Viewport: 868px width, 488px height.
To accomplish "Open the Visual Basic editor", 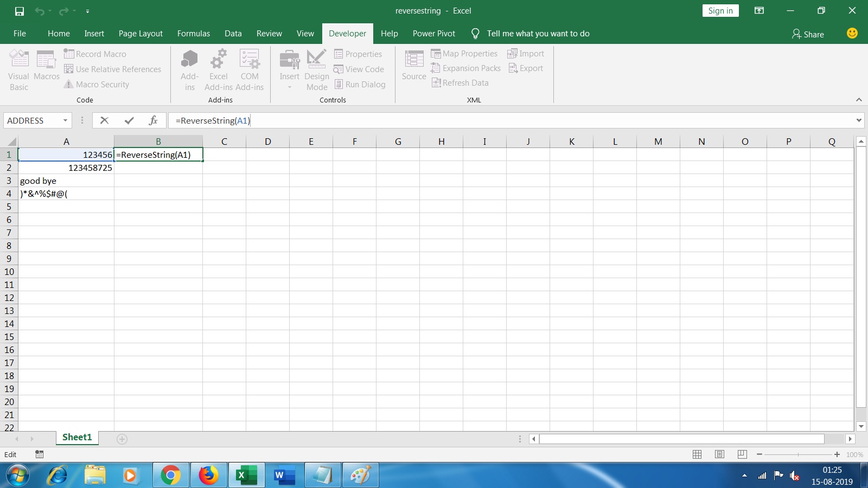I will 18,69.
